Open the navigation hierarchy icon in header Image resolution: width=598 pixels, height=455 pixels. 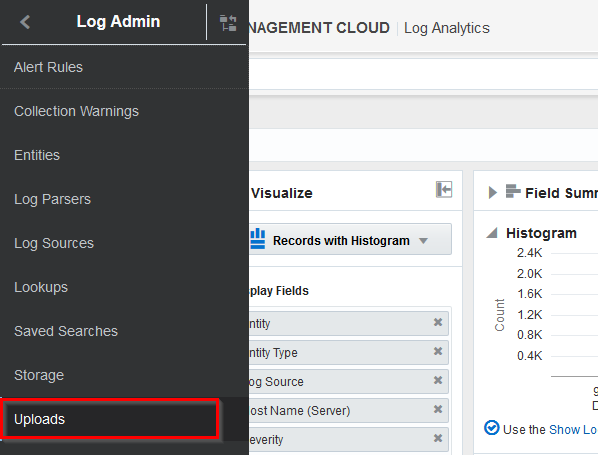228,23
